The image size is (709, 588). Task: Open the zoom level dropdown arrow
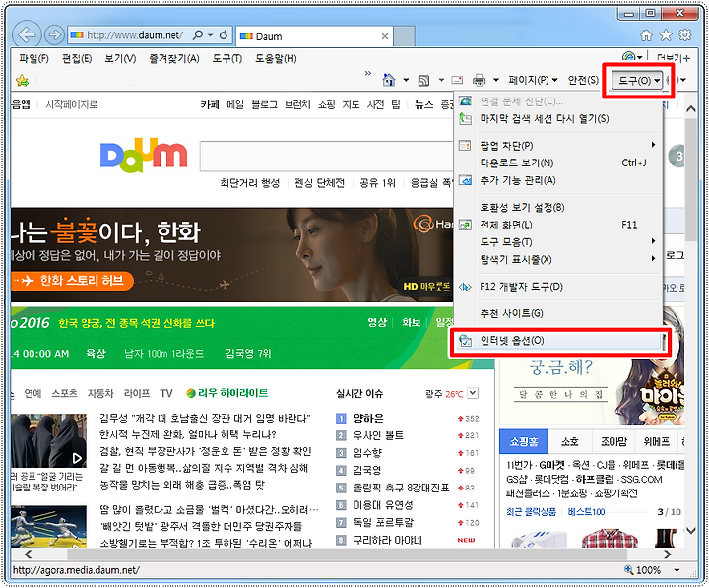(x=677, y=570)
